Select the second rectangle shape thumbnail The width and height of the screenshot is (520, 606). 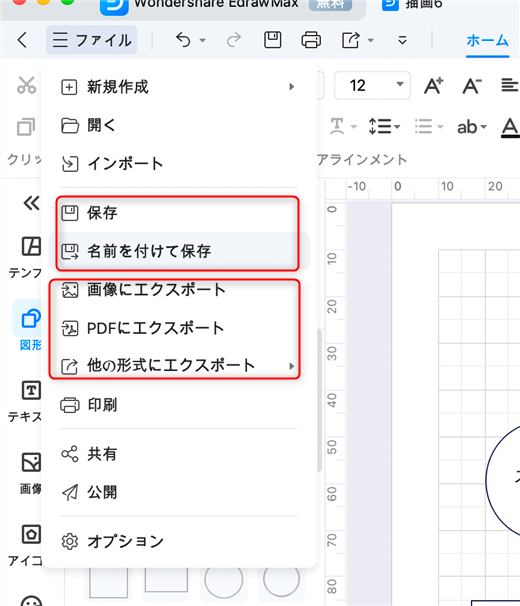166,580
